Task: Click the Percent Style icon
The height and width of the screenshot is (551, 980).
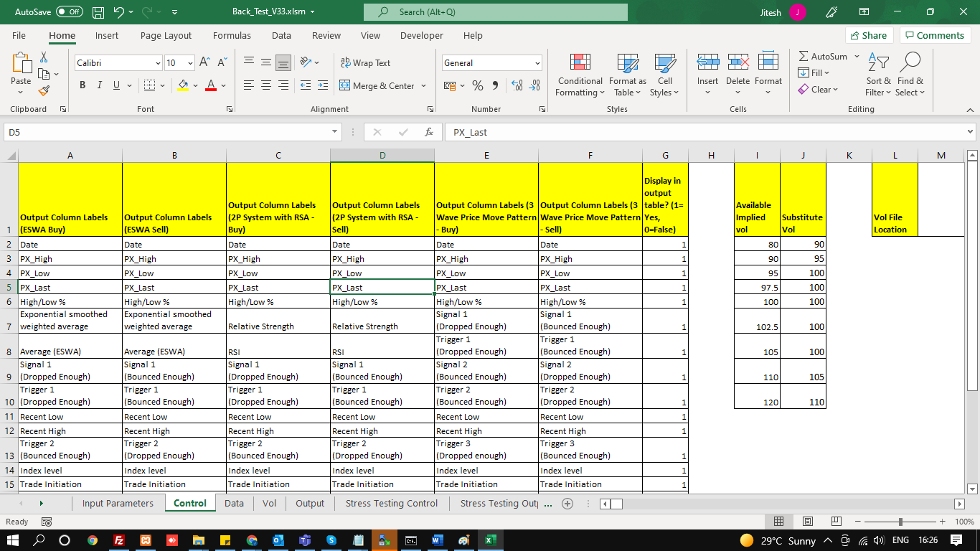Action: coord(477,85)
